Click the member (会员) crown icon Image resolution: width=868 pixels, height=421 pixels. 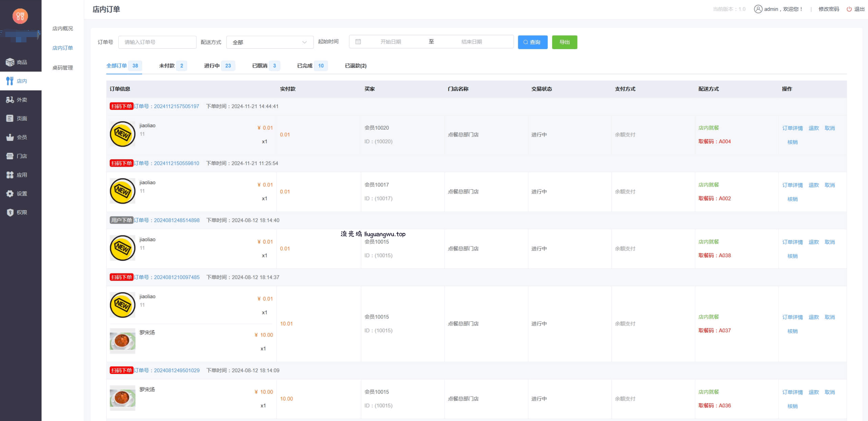(x=10, y=137)
